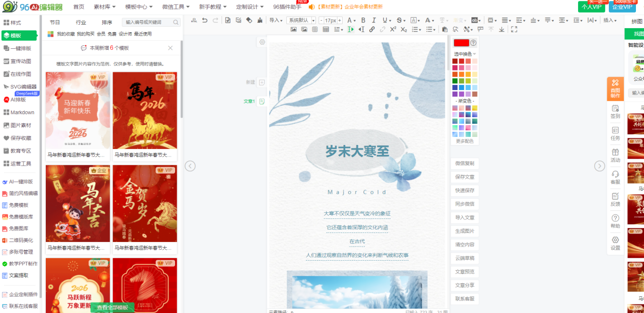
Task: Select the format painter brush icon
Action: point(260,20)
